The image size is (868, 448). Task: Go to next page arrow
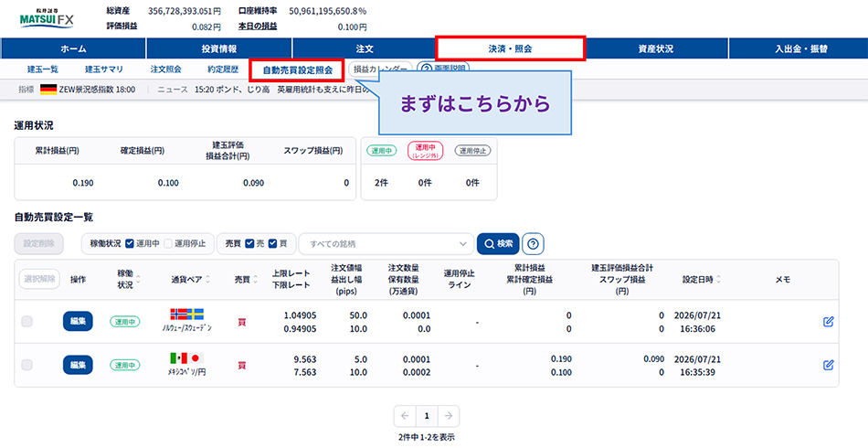tap(449, 416)
